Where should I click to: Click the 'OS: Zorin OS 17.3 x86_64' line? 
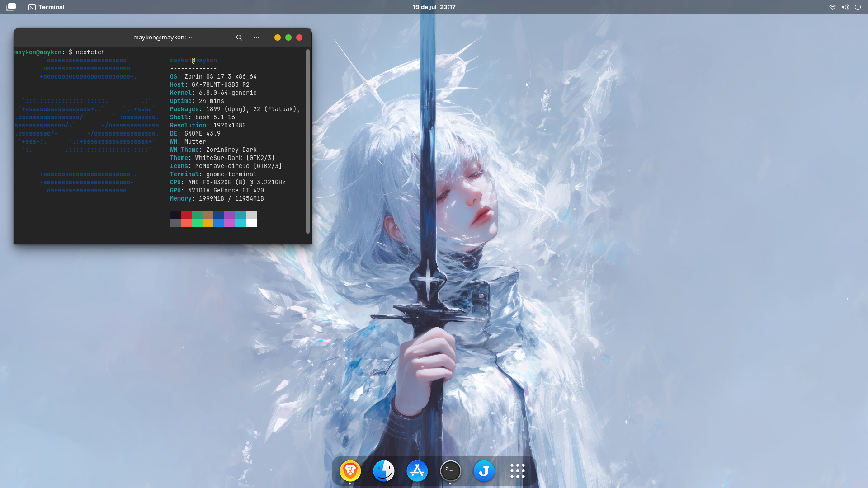click(213, 76)
